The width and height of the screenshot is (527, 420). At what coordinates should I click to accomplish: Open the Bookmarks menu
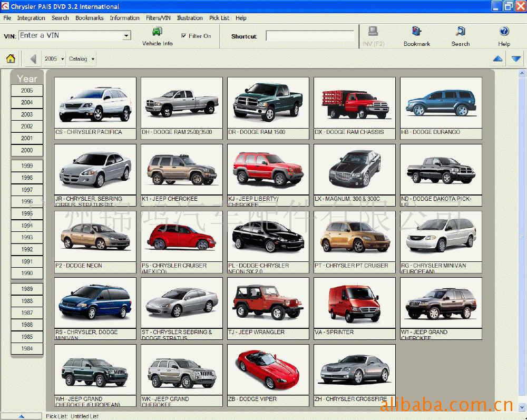(x=90, y=18)
